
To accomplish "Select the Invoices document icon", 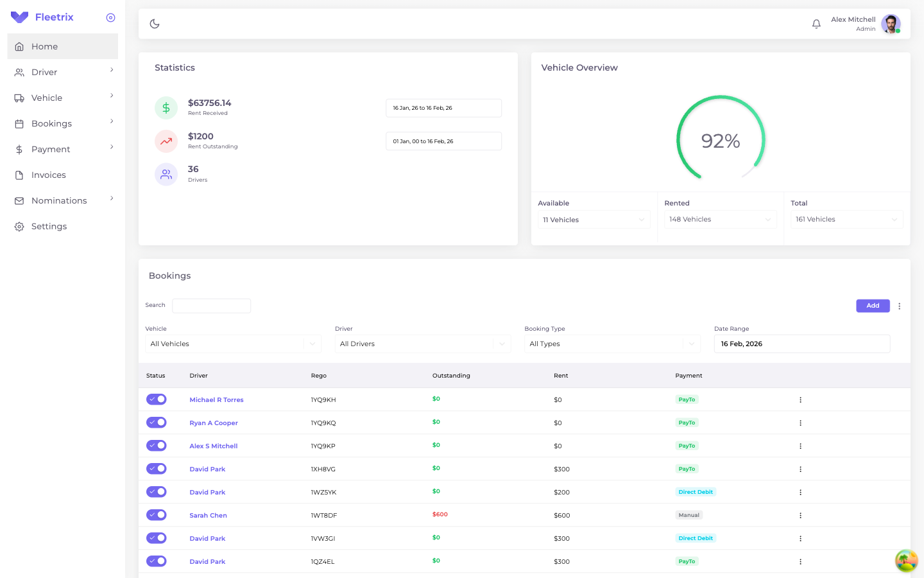I will pos(19,175).
